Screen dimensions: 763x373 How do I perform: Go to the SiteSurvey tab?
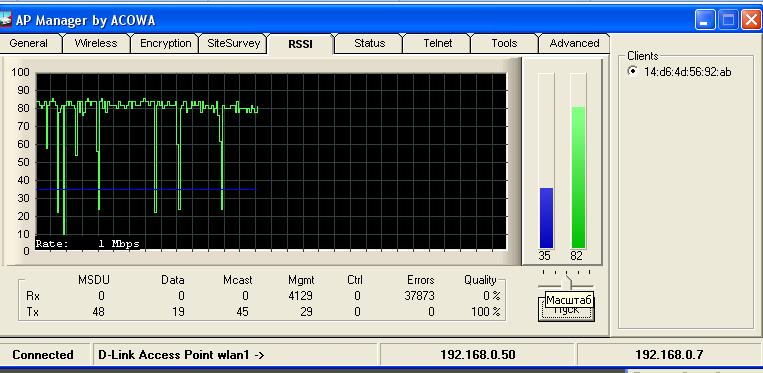point(234,43)
